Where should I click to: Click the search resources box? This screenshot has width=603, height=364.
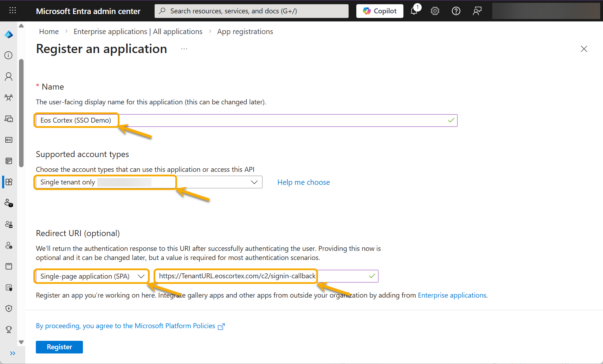coord(252,11)
